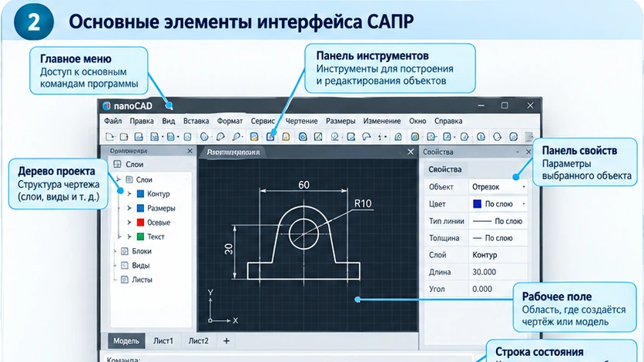644x362 pixels.
Task: Click the red swatch of Осевые layer
Action: tap(140, 223)
